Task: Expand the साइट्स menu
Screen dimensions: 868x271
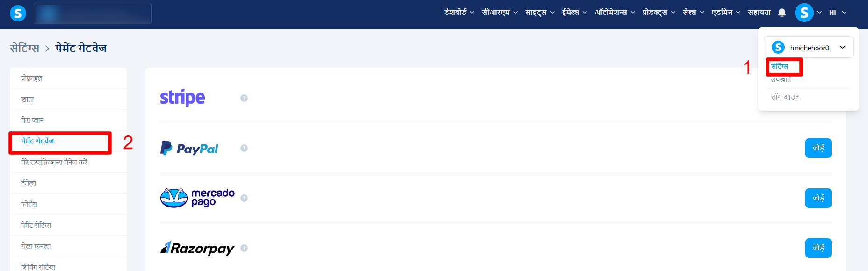Action: 540,13
